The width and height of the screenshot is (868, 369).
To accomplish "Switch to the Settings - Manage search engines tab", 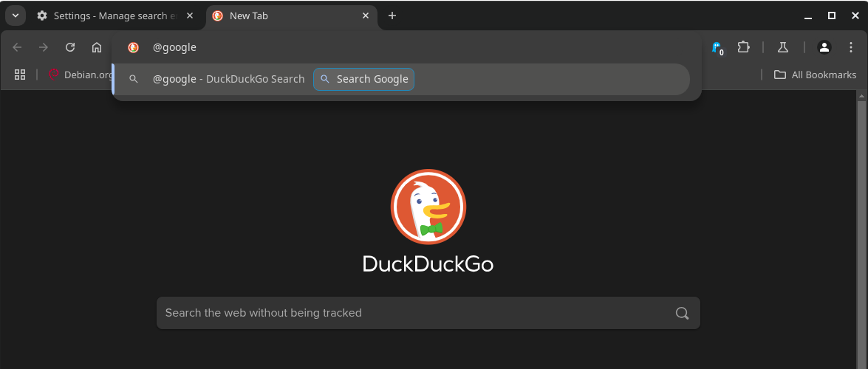I will [x=116, y=15].
